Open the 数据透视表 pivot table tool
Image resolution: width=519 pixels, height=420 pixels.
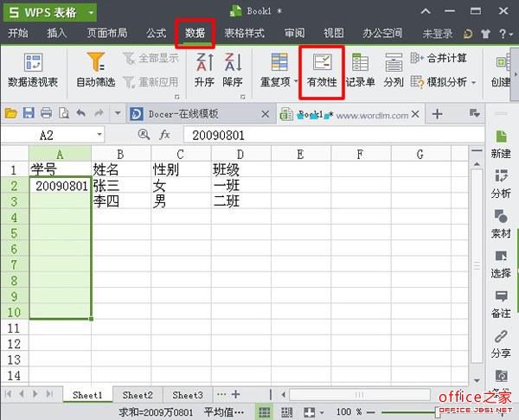[x=33, y=71]
